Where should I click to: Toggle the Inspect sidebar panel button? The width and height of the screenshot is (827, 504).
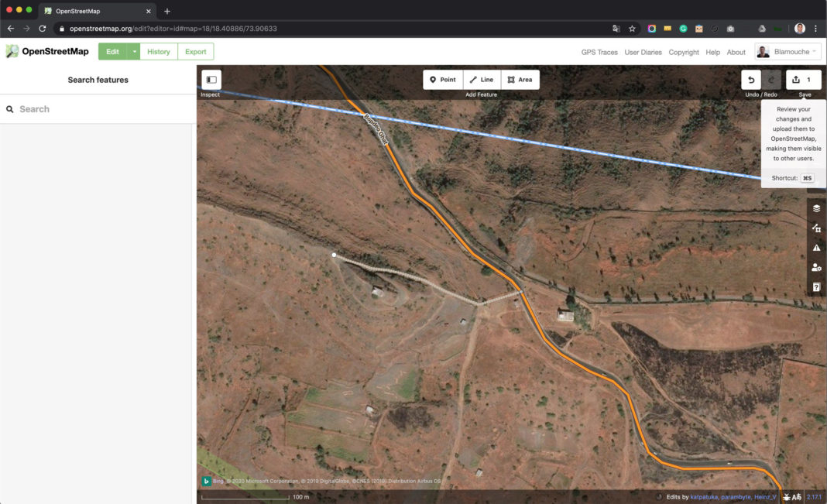pyautogui.click(x=211, y=80)
